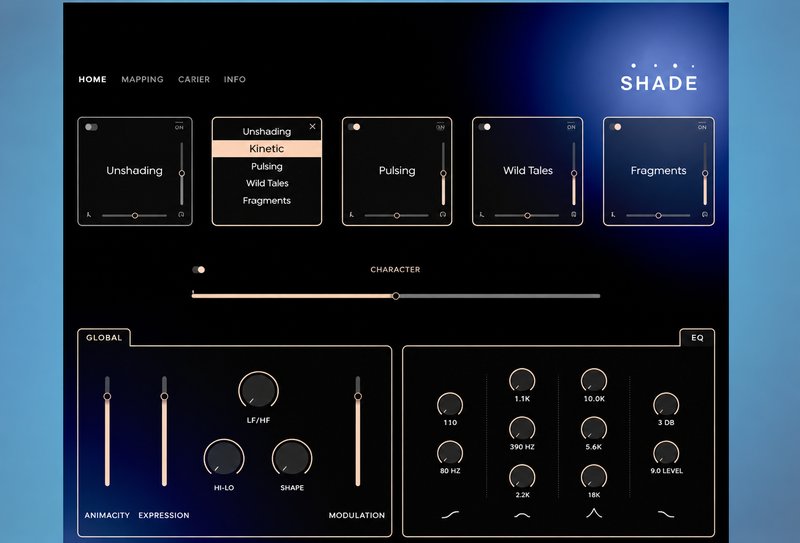The width and height of the screenshot is (800, 543).
Task: Click the headphone icon in the Unshading card
Action: pos(181,215)
